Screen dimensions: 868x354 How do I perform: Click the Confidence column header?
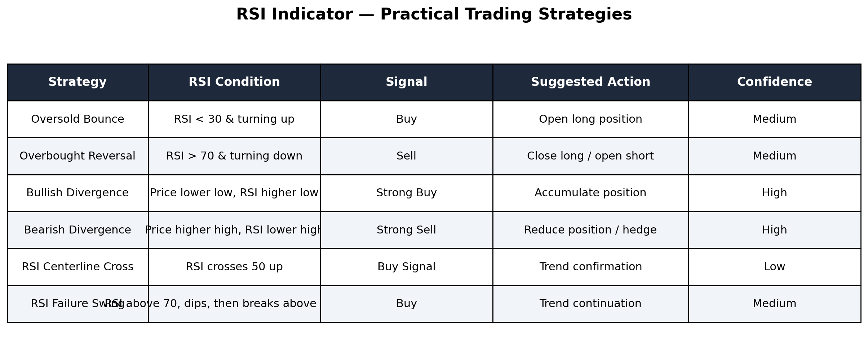click(x=775, y=82)
